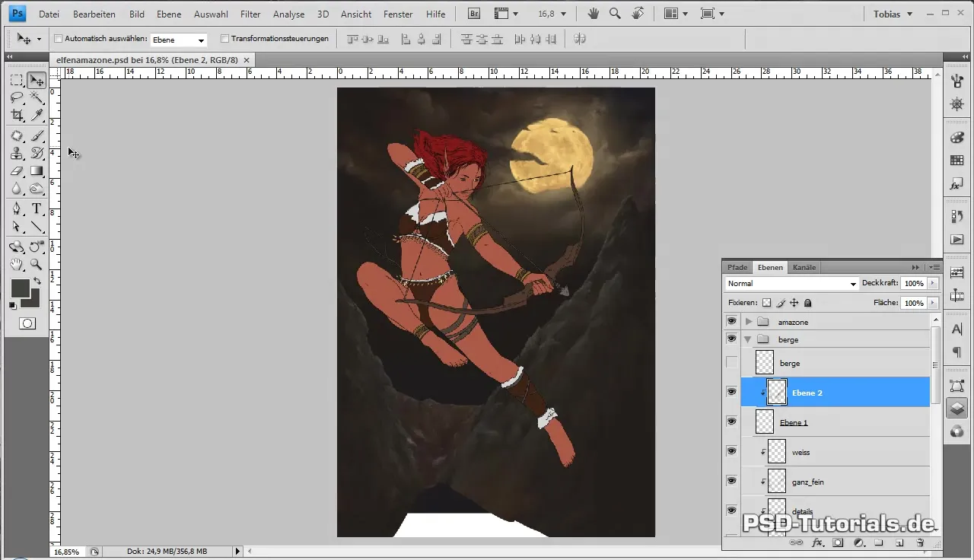This screenshot has width=974, height=560.
Task: Hide the amazone group
Action: point(731,322)
